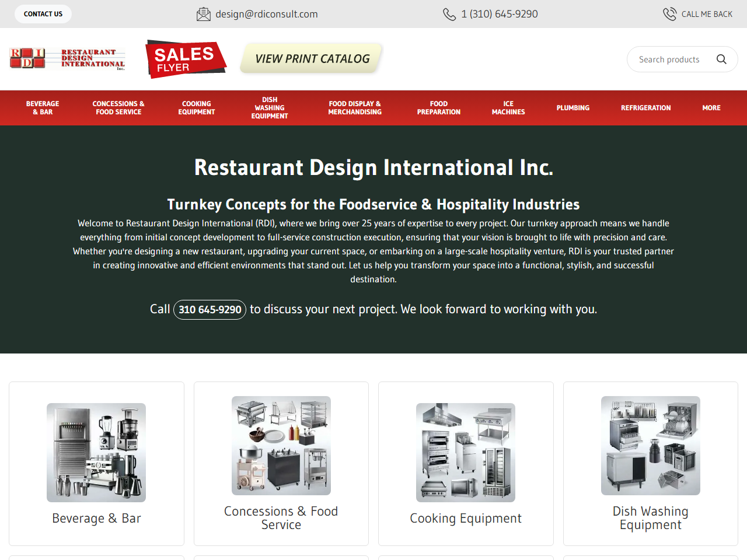The image size is (747, 560).
Task: Open the Food Preparation menu item
Action: coord(439,108)
